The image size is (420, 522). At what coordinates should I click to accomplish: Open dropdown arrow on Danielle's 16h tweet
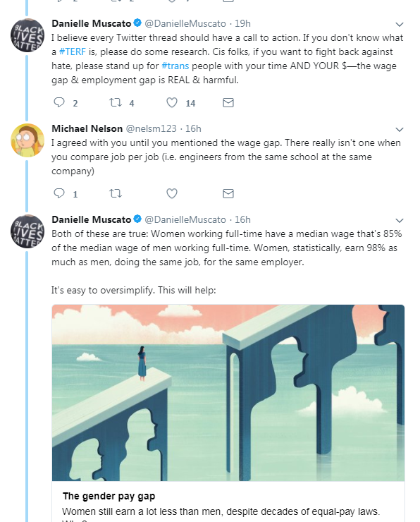click(x=400, y=220)
